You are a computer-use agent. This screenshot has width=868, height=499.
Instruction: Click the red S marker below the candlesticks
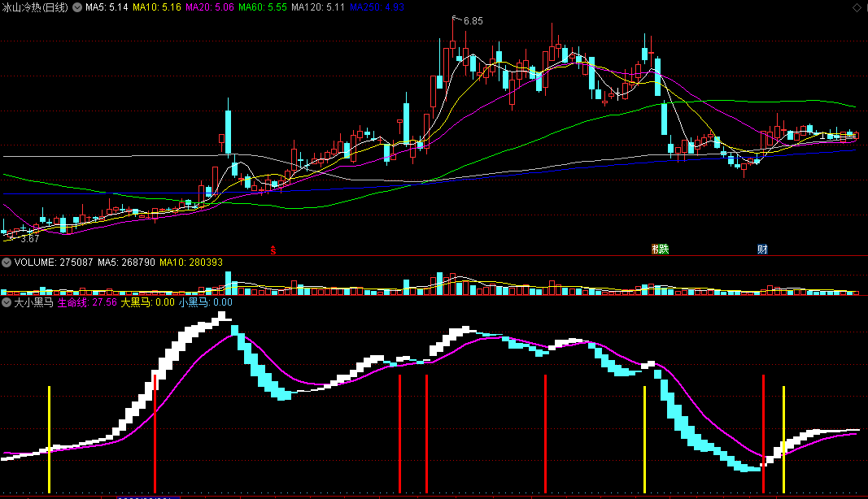tap(273, 250)
